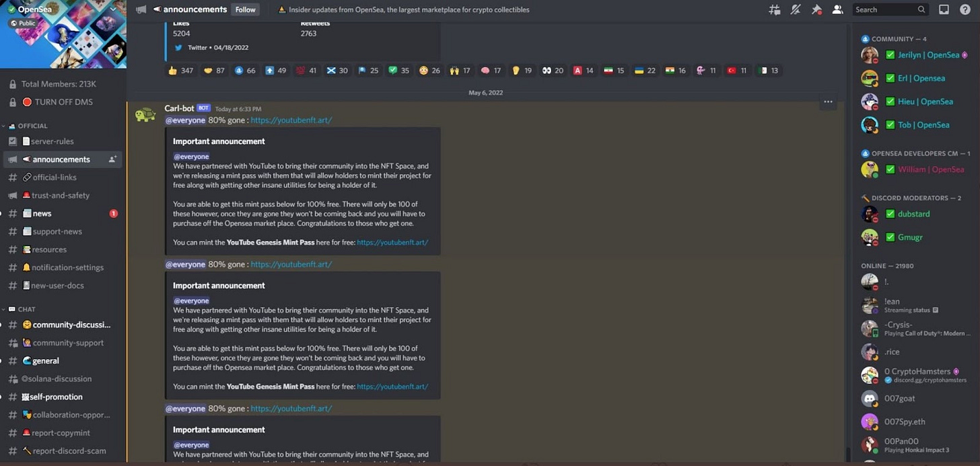Click create invite icon beside announcements channel
This screenshot has width=980, height=466.
click(x=112, y=159)
